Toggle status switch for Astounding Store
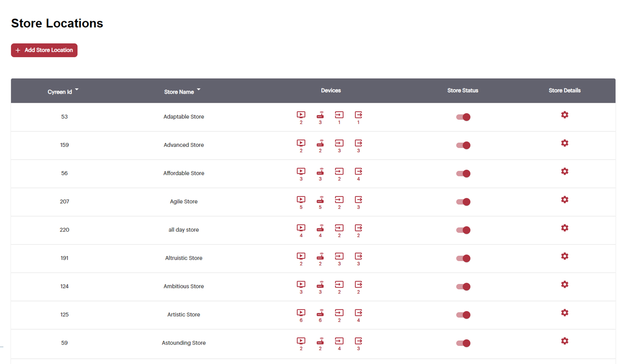Viewport: 626px width, 364px height. 463,343
